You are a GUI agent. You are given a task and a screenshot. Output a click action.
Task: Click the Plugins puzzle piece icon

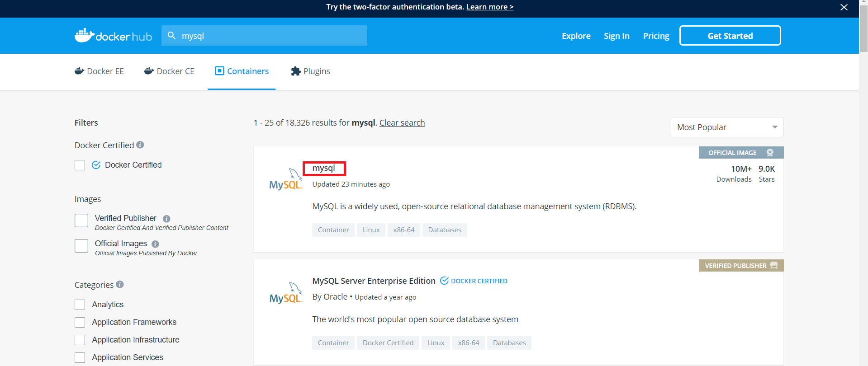click(x=296, y=71)
